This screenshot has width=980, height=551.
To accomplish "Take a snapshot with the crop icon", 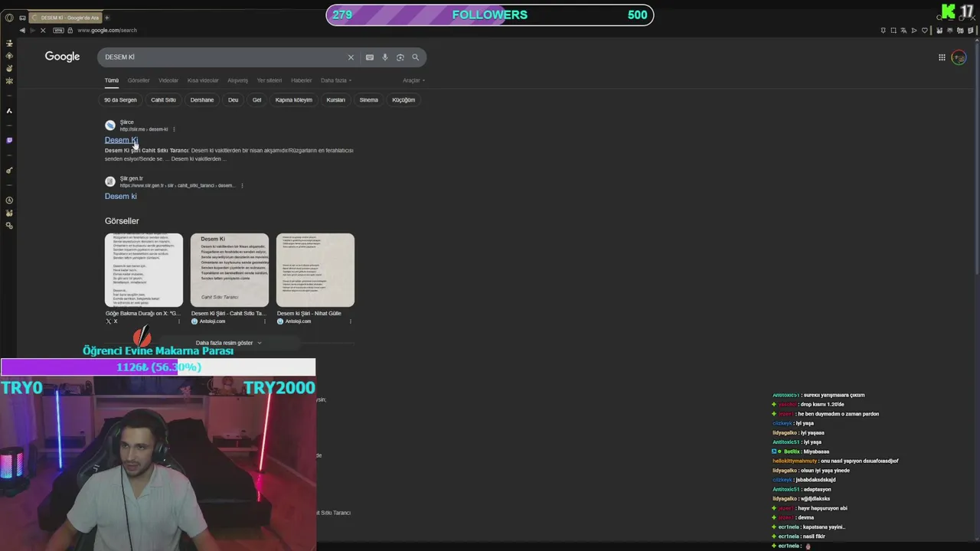I will pos(893,31).
